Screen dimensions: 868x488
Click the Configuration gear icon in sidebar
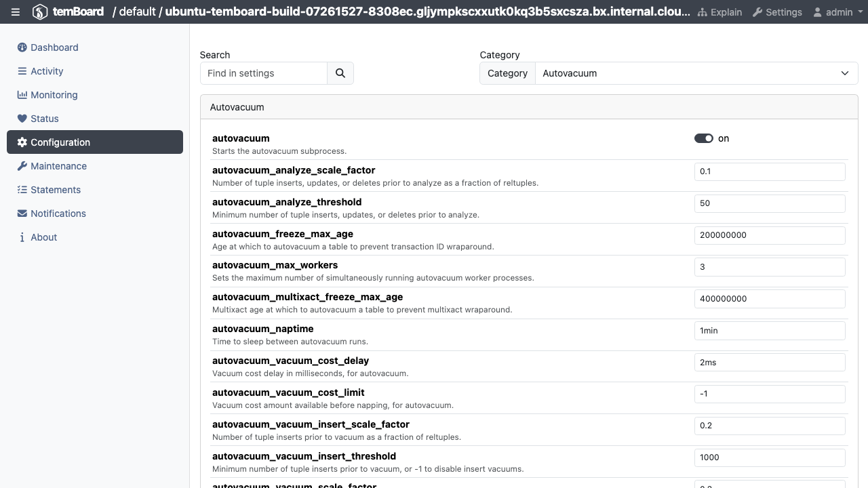(22, 142)
